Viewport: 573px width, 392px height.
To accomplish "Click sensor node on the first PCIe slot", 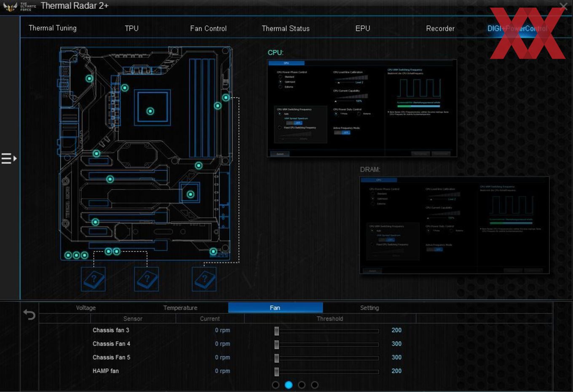I will (x=110, y=179).
